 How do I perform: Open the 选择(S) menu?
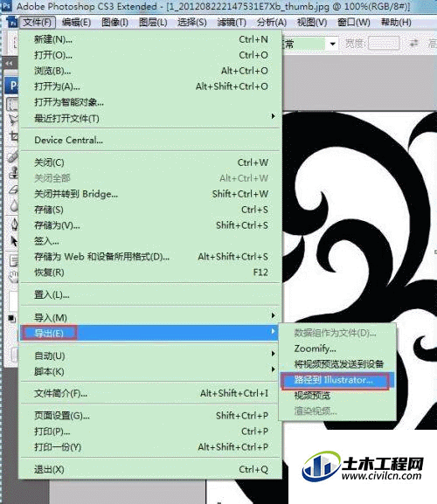[x=192, y=22]
